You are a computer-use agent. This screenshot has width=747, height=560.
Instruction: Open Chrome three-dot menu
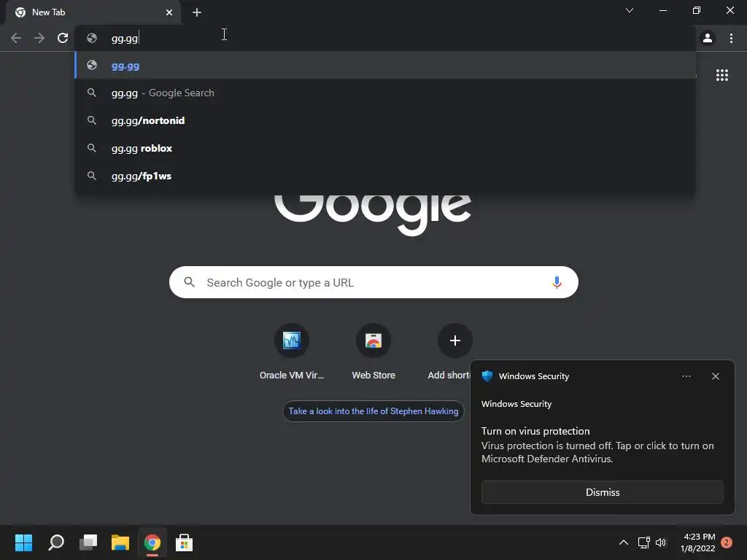[731, 38]
